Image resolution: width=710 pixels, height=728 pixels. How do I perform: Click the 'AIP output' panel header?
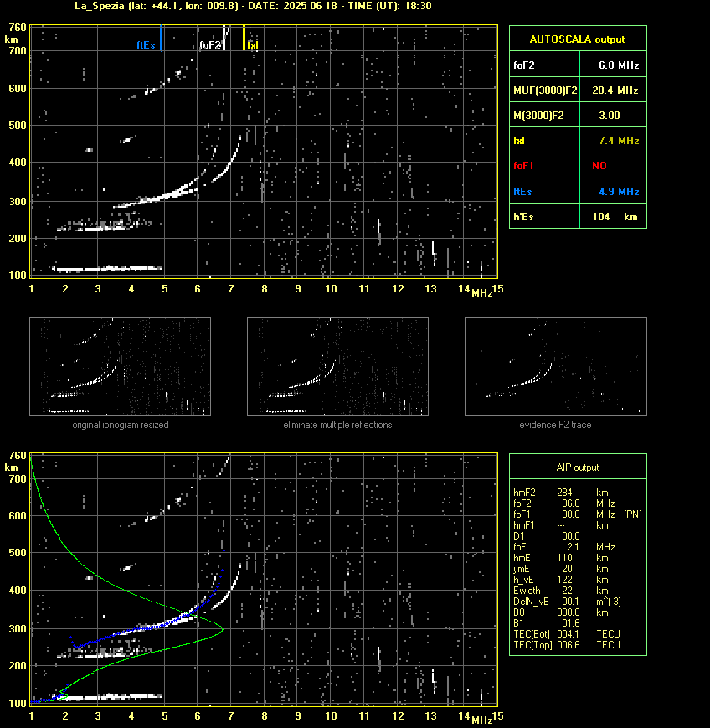(x=577, y=467)
